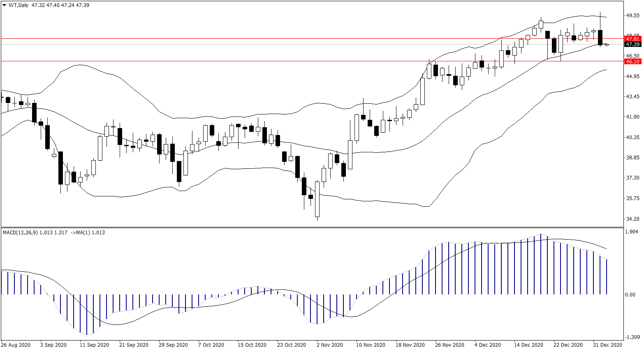
Task: Click the WT,Daily chart title text
Action: pyautogui.click(x=19, y=5)
